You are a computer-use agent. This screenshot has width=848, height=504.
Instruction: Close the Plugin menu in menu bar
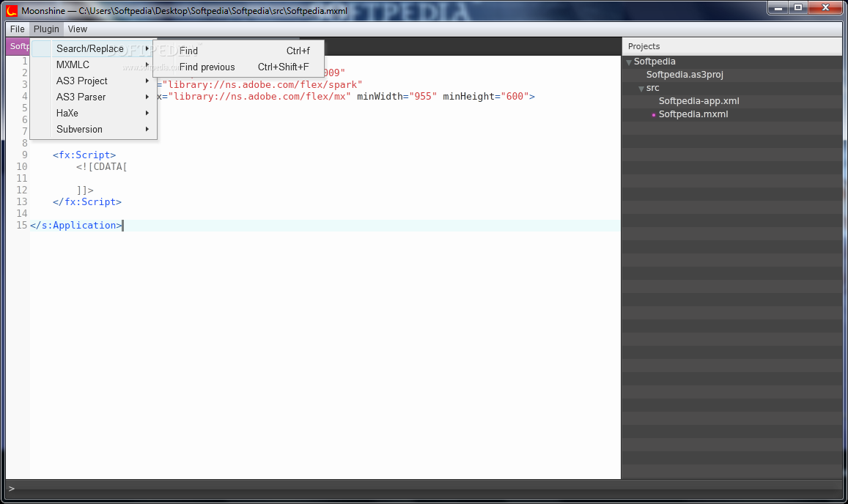46,29
